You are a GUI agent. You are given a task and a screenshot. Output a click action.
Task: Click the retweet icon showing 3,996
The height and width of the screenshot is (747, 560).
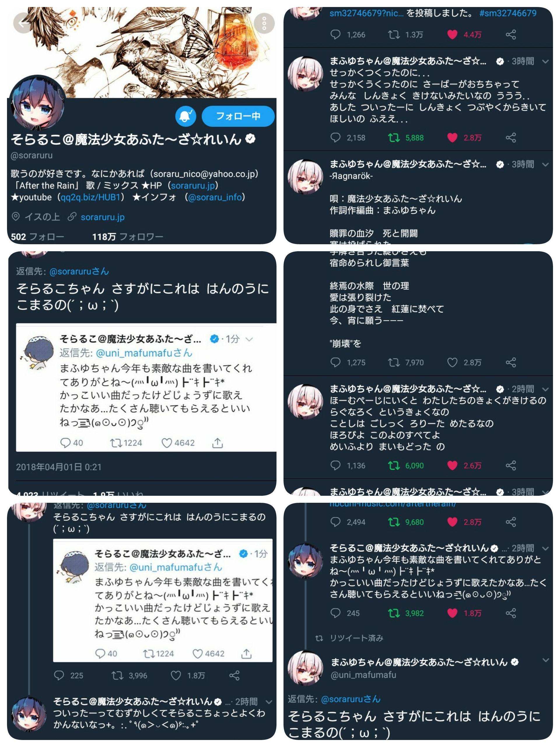[x=117, y=676]
